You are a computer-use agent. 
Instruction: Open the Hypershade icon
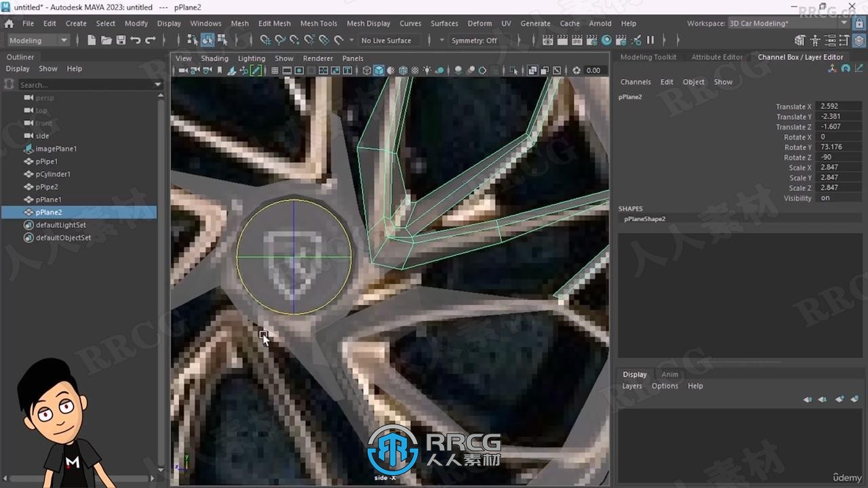click(x=607, y=40)
